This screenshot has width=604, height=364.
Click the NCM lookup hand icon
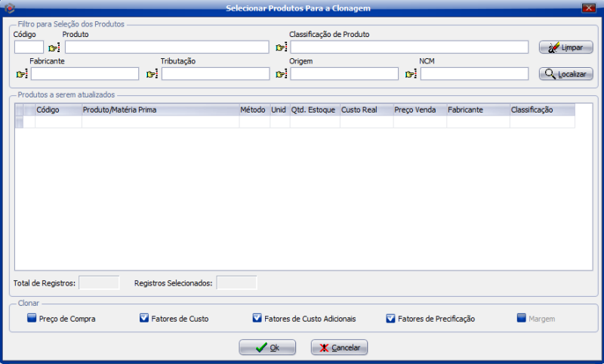click(411, 74)
